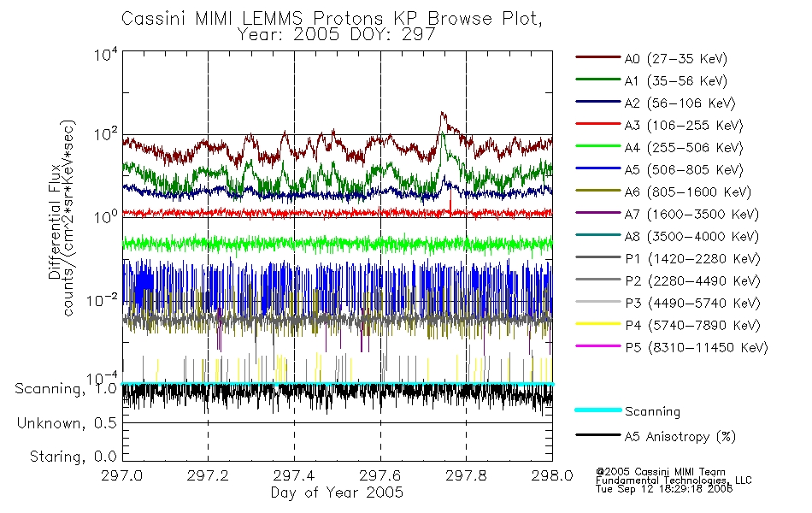Screen dimensions: 812x513
Task: Click the black A5 Anisotropy legend swatch
Action: point(598,434)
